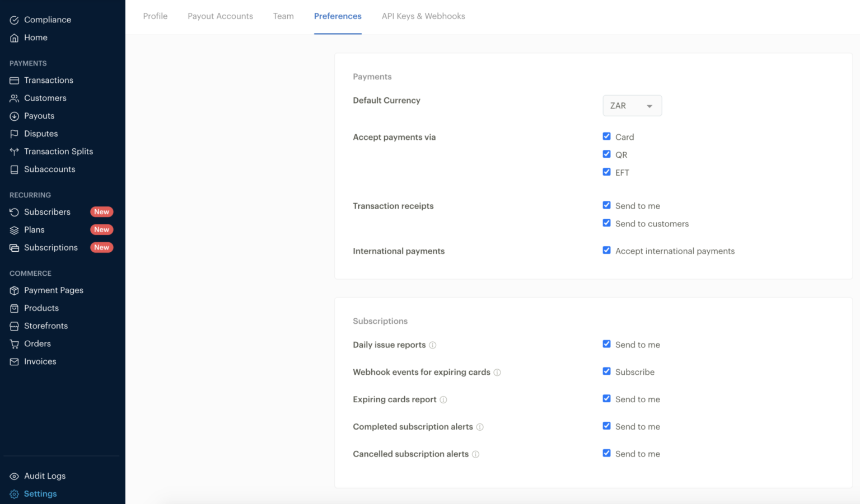
Task: Click the Transactions card icon in sidebar
Action: [x=15, y=81]
